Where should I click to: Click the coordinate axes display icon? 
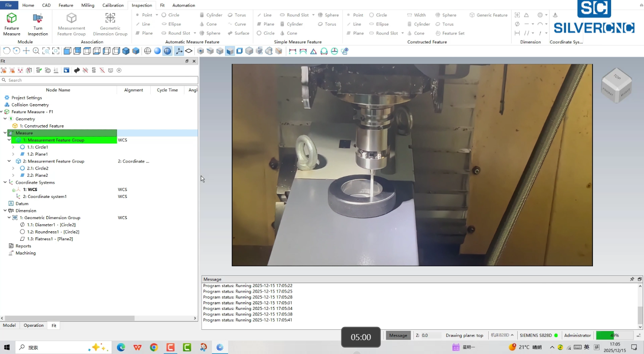click(179, 51)
